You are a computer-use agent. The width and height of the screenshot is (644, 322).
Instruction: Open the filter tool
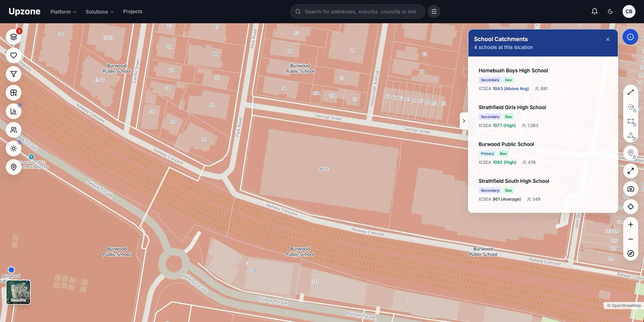tap(14, 74)
